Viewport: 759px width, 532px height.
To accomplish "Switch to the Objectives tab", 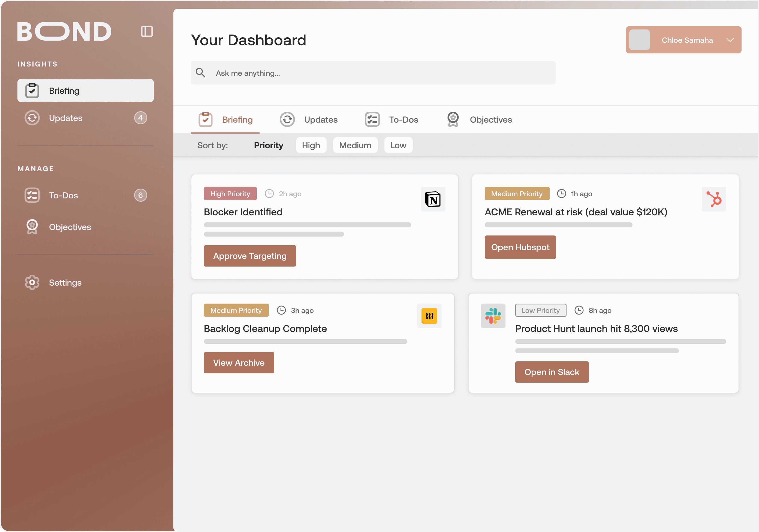I will coord(479,120).
